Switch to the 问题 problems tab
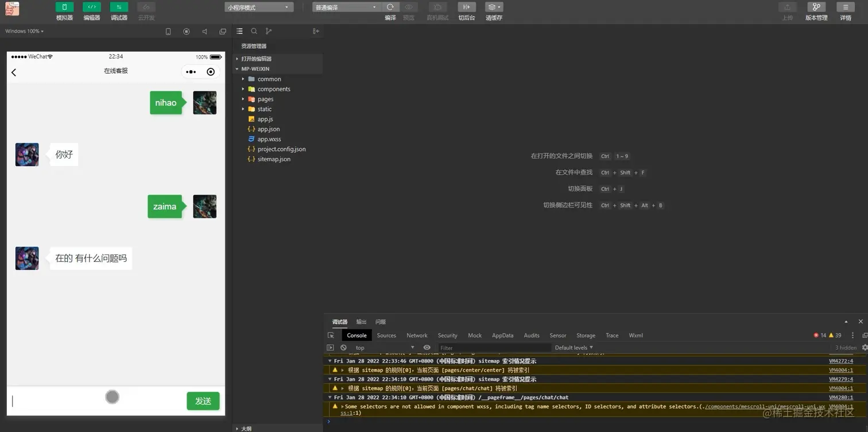 [x=381, y=322]
